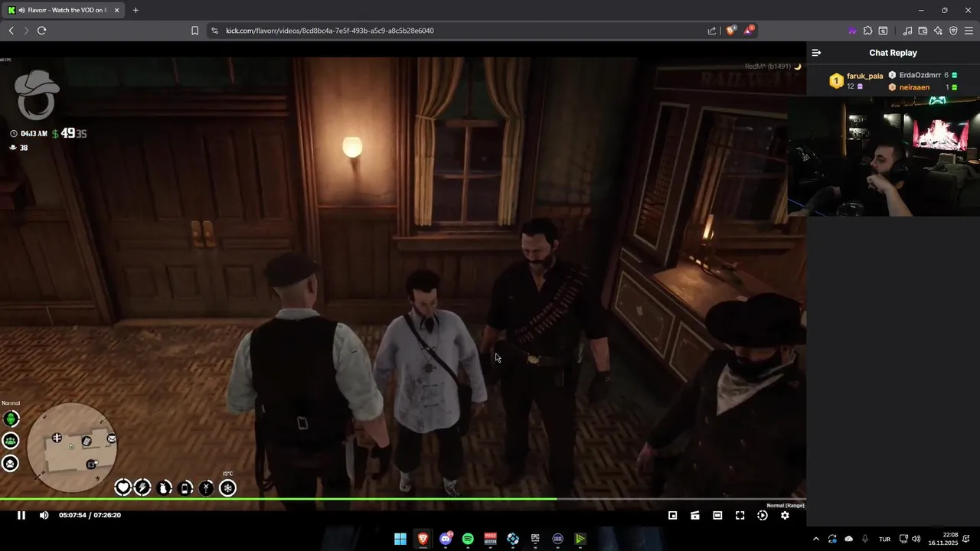Open media control music-note icon

coord(907,31)
